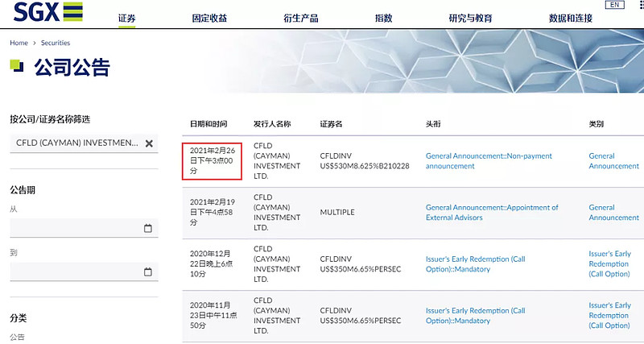Click the 公告期 section heading

click(x=23, y=190)
